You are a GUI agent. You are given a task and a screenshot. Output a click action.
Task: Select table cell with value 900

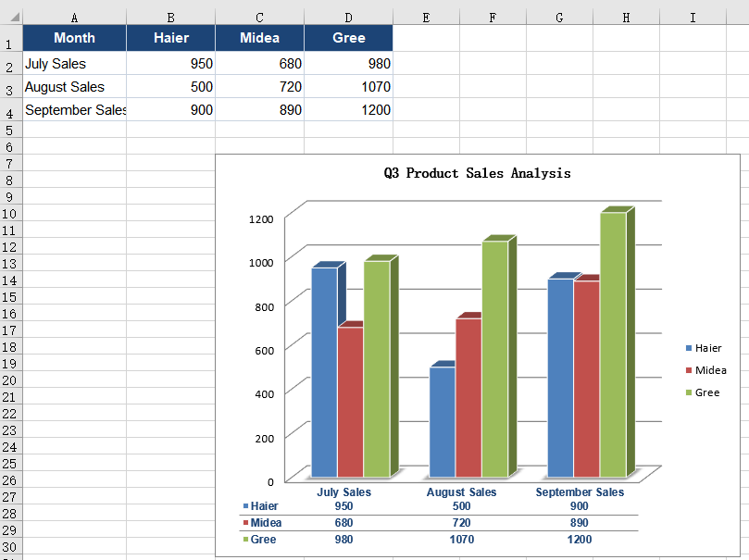[170, 109]
